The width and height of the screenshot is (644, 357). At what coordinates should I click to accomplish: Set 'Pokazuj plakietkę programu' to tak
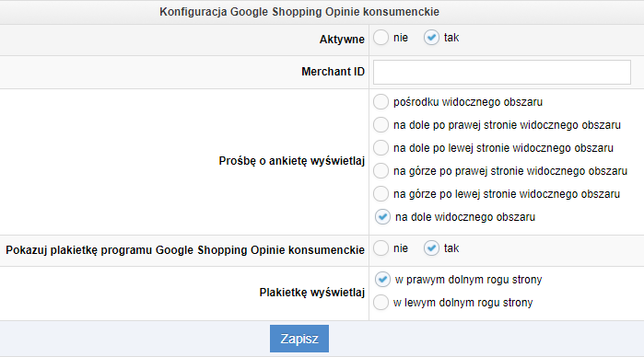point(431,248)
